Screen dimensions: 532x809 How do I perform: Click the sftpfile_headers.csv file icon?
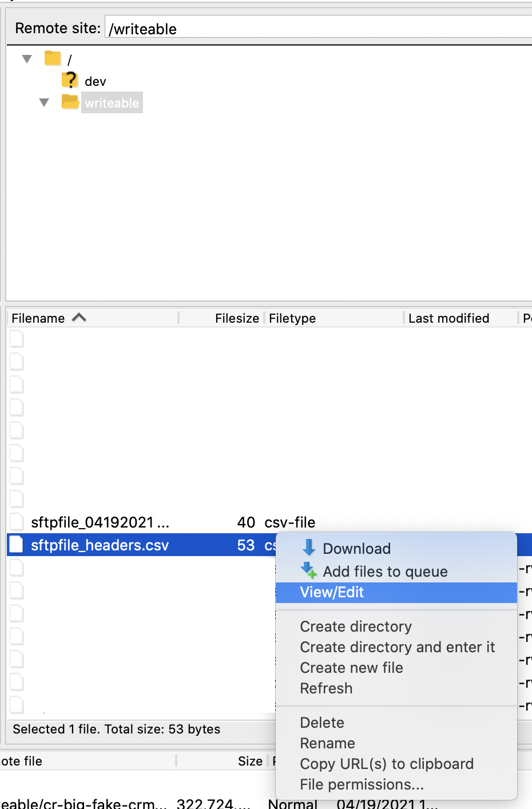coord(17,545)
